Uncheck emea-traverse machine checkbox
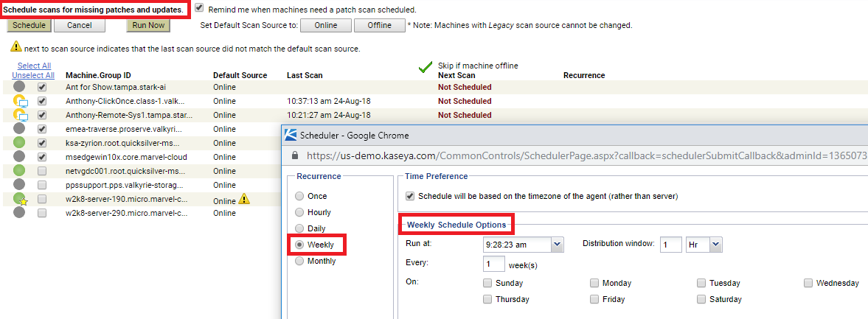The height and width of the screenshot is (319, 868). pyautogui.click(x=42, y=129)
